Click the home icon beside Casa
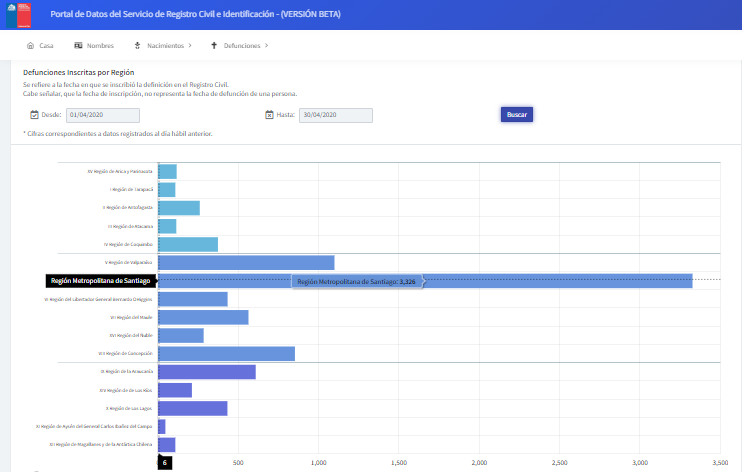The width and height of the screenshot is (742, 472). click(31, 46)
